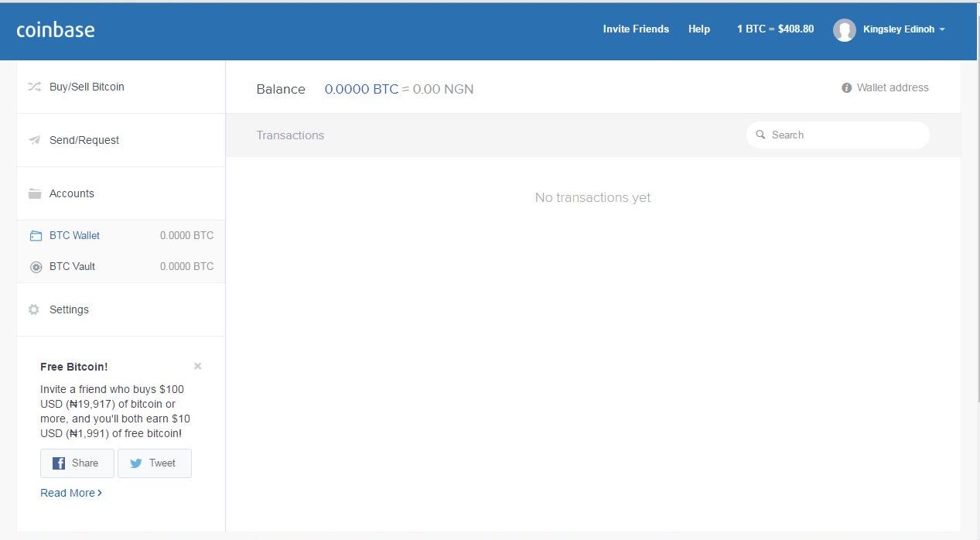Click the 1 BTC = $408.80 price
This screenshot has width=980, height=540.
[775, 29]
